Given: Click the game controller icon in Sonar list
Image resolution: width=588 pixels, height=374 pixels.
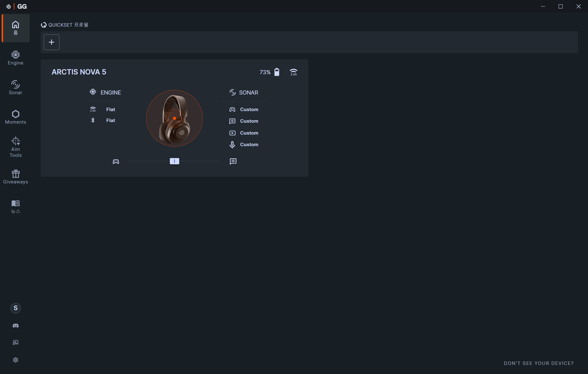Looking at the screenshot, I should (x=232, y=110).
